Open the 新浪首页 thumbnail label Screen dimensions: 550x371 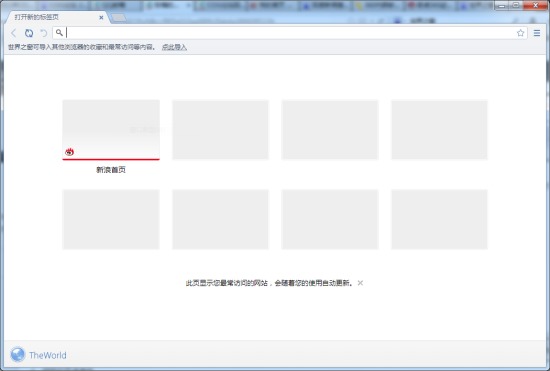pos(111,170)
